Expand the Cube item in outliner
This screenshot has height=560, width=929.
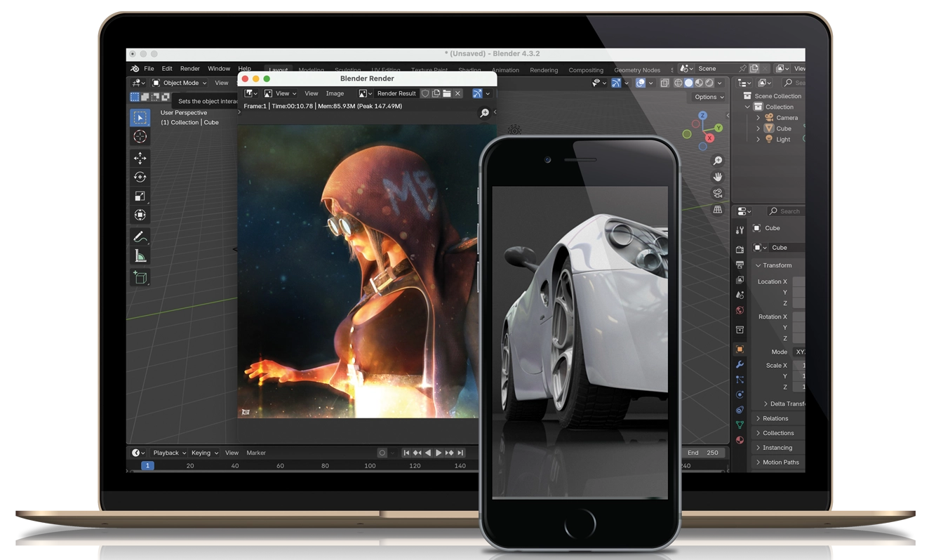pos(758,128)
